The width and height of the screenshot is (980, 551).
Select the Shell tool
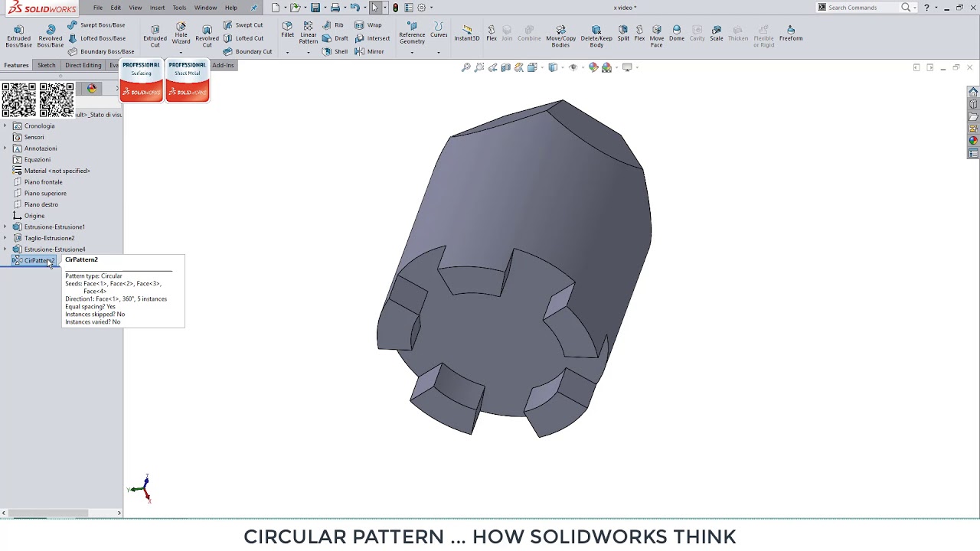[x=335, y=51]
